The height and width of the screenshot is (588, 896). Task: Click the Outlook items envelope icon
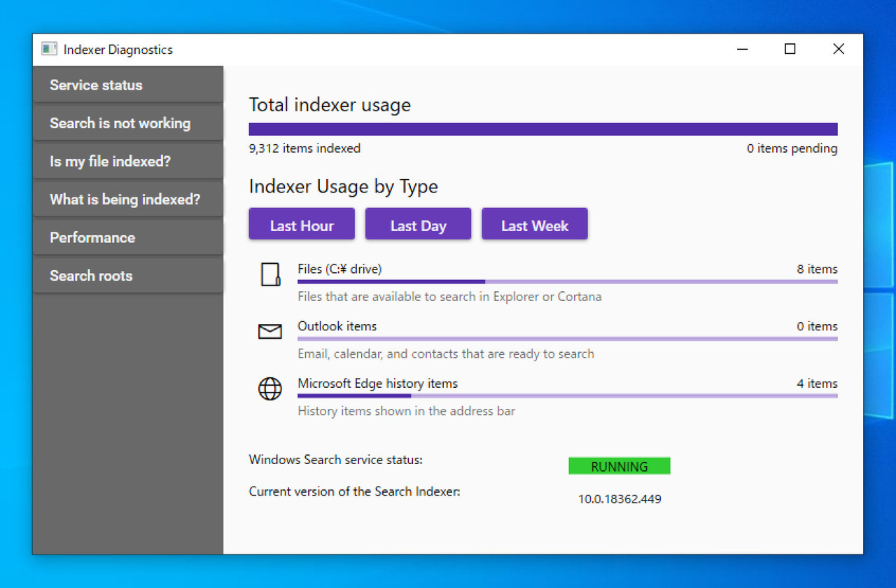[x=270, y=332]
